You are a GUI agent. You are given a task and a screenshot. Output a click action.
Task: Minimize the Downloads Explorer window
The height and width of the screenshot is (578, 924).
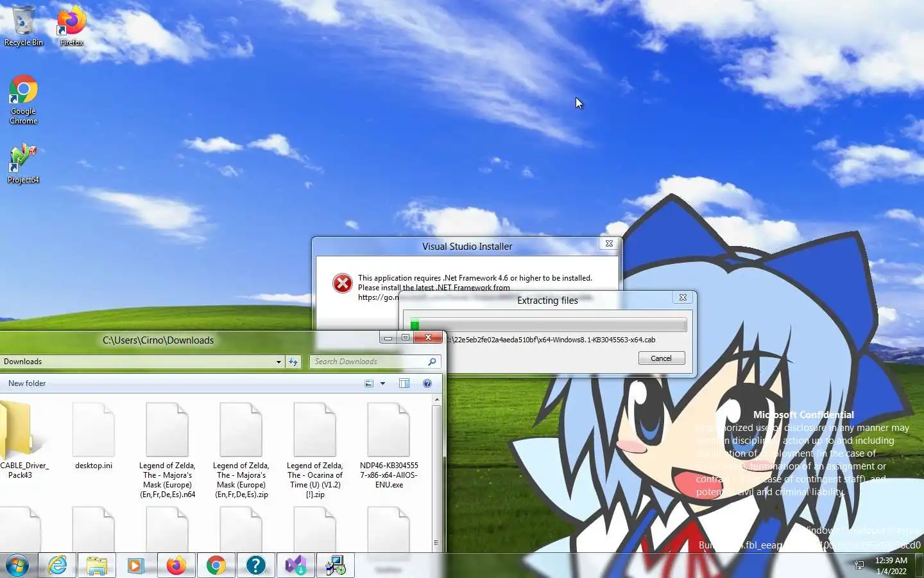(388, 338)
